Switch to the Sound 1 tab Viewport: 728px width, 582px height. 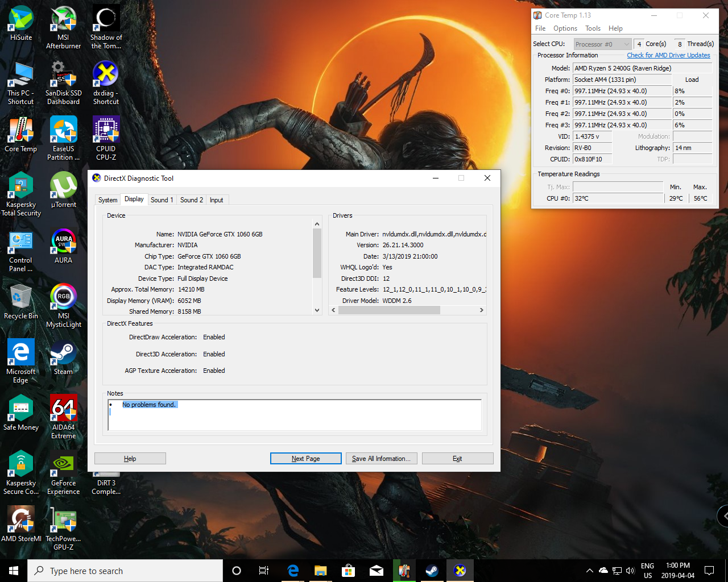point(162,200)
